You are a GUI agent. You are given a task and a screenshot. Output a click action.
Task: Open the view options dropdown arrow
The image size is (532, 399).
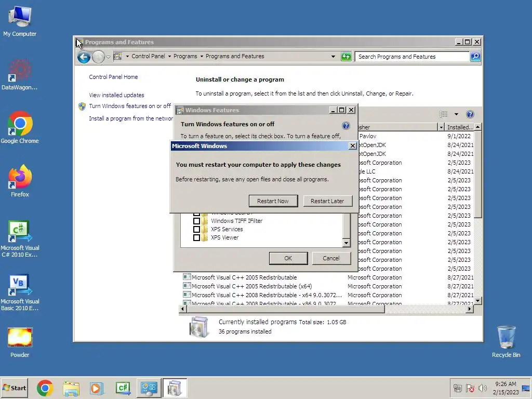point(456,114)
